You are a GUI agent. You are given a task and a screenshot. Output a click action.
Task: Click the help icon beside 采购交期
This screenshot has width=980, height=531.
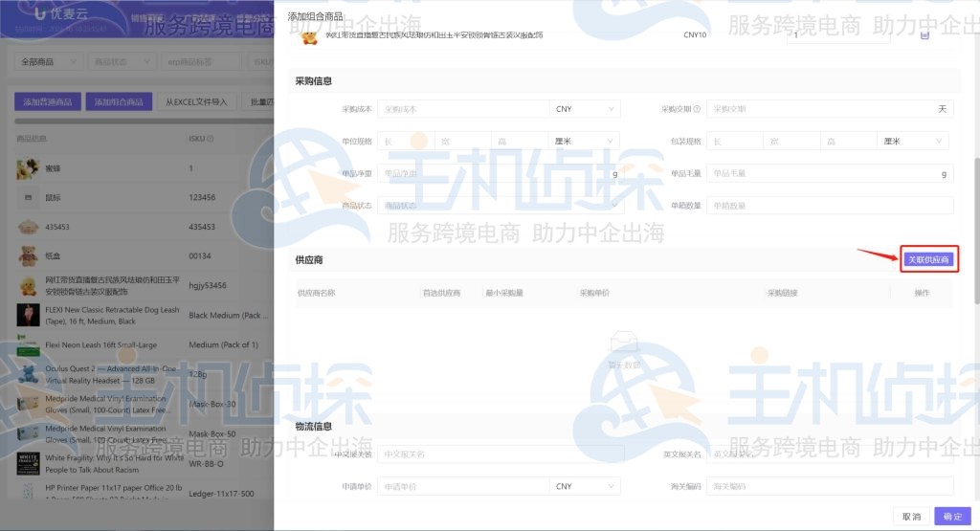(x=697, y=109)
